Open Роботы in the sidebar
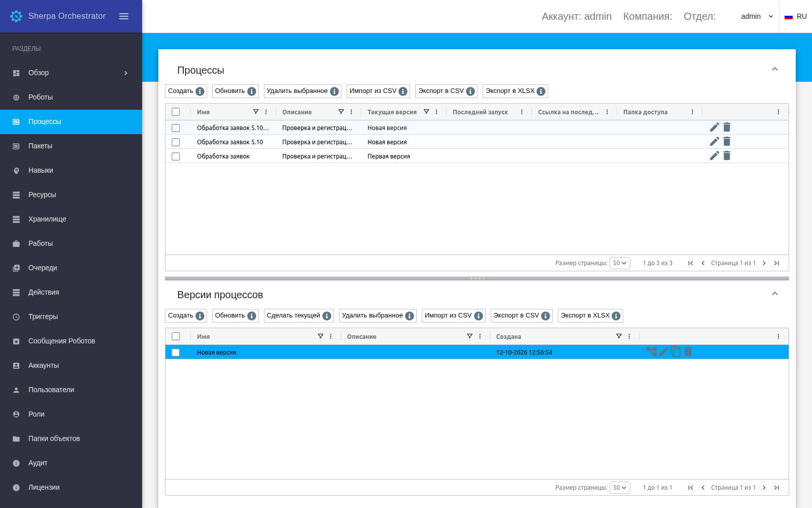The width and height of the screenshot is (812, 508). click(71, 97)
